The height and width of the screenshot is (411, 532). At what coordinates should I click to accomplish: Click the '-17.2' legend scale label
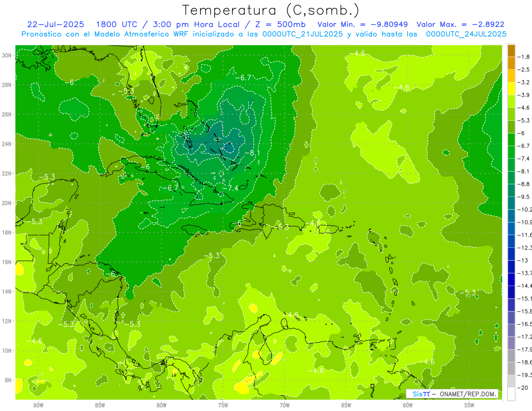[524, 337]
